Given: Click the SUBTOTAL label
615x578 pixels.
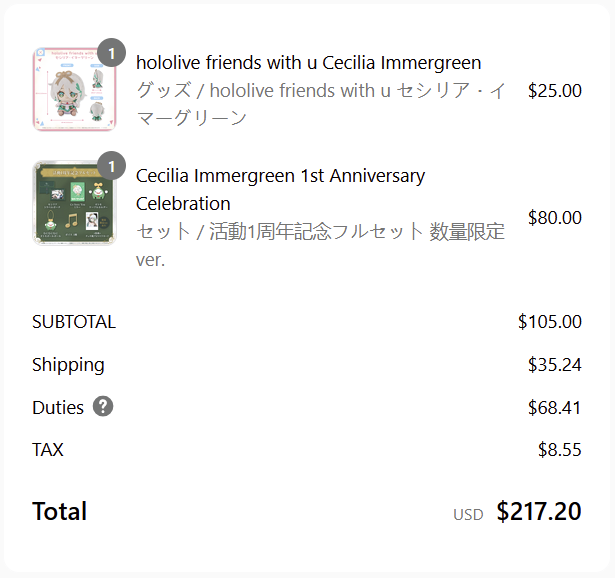Looking at the screenshot, I should tap(74, 322).
